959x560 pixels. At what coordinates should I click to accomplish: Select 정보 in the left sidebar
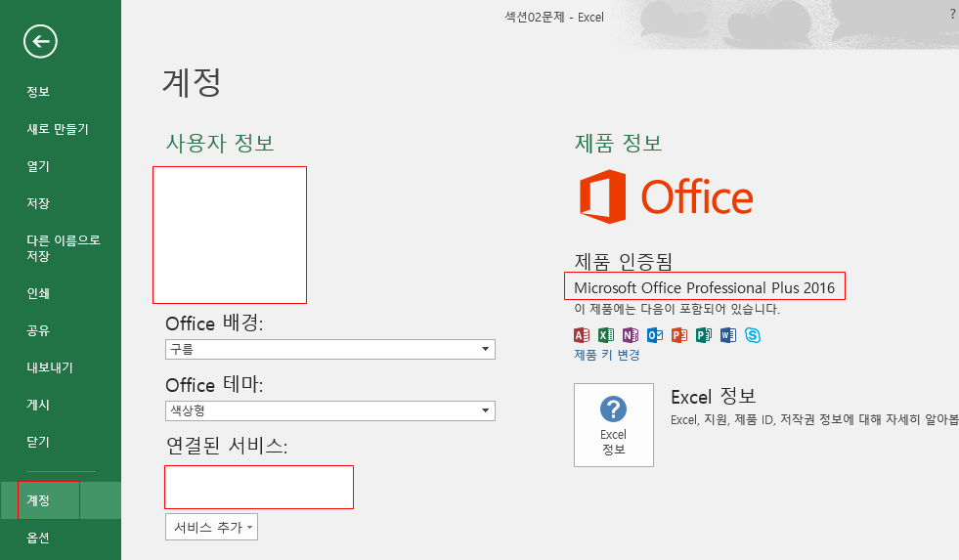pos(38,92)
